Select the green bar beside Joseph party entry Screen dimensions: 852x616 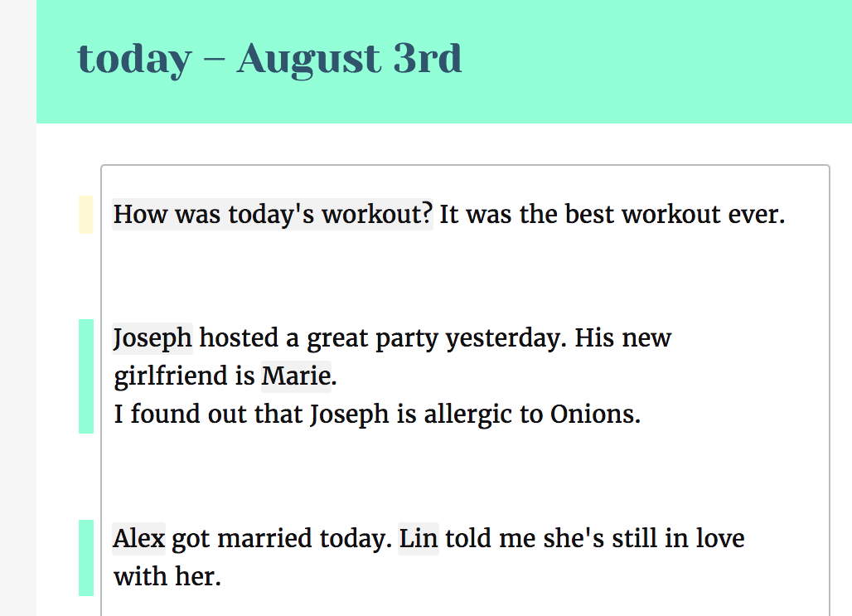pos(86,376)
